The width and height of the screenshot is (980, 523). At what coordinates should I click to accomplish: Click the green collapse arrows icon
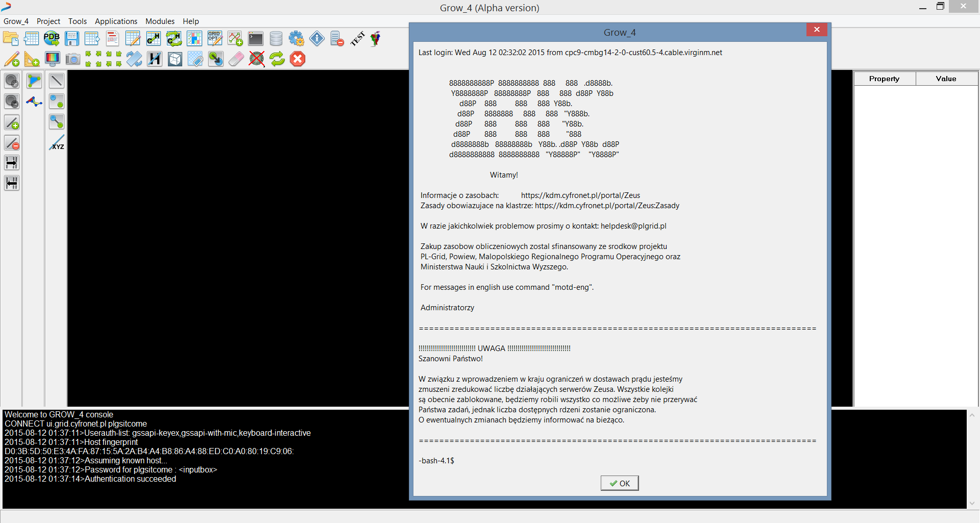point(114,59)
